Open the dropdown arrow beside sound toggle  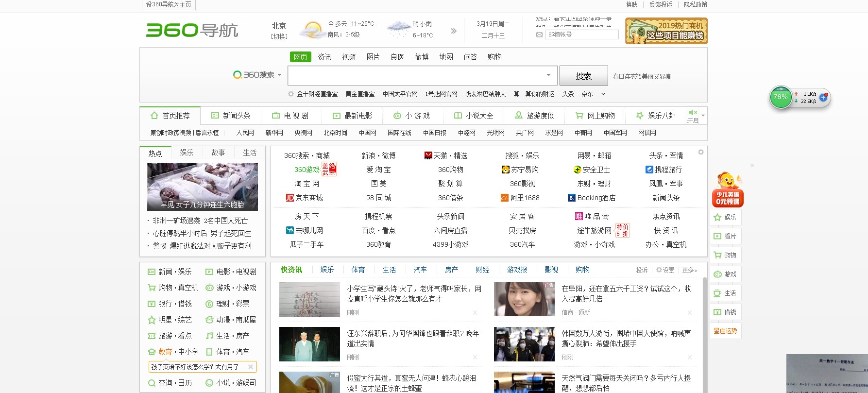[703, 116]
